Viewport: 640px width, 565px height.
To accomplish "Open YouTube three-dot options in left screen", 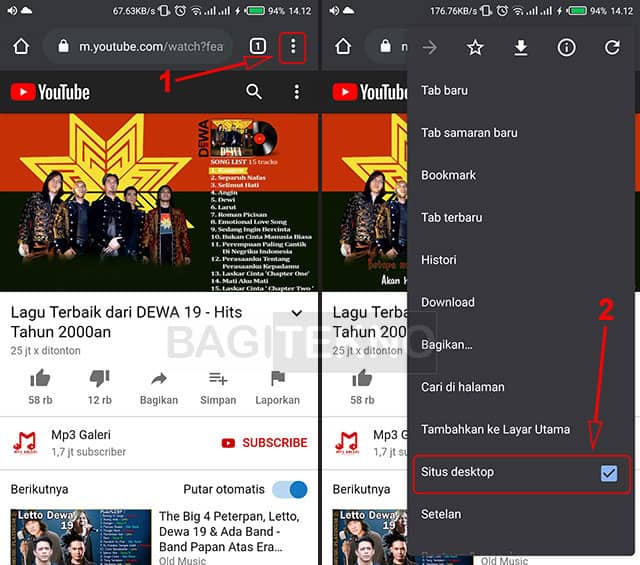I will click(297, 92).
